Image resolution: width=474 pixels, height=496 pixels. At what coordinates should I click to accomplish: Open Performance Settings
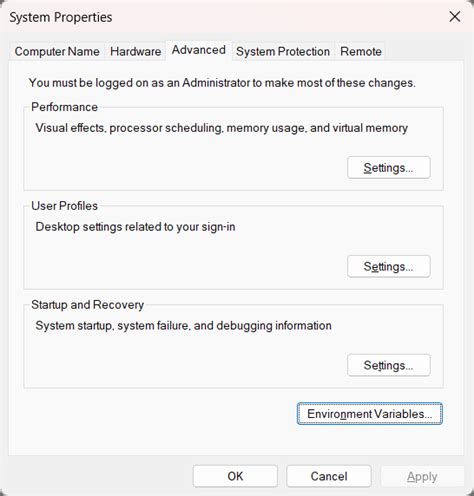[389, 167]
